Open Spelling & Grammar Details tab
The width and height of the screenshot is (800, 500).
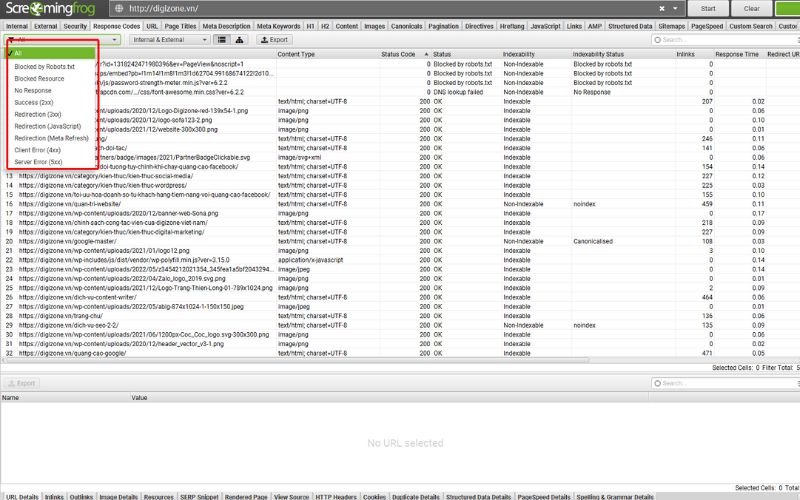[615, 496]
